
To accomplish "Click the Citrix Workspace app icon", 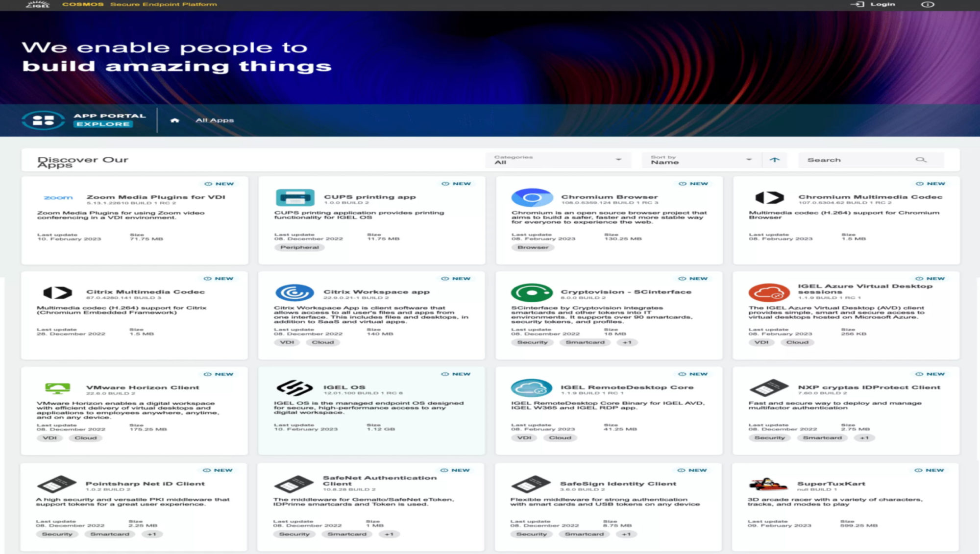I will (294, 293).
